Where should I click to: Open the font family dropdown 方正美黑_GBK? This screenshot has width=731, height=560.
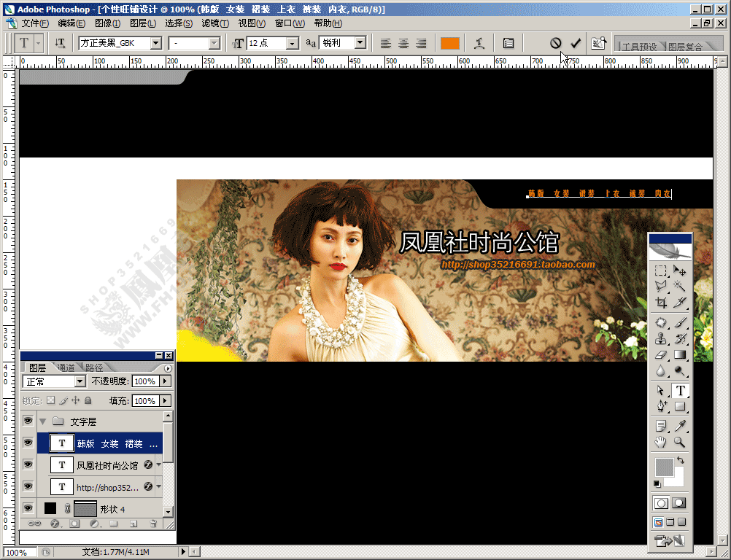point(156,43)
